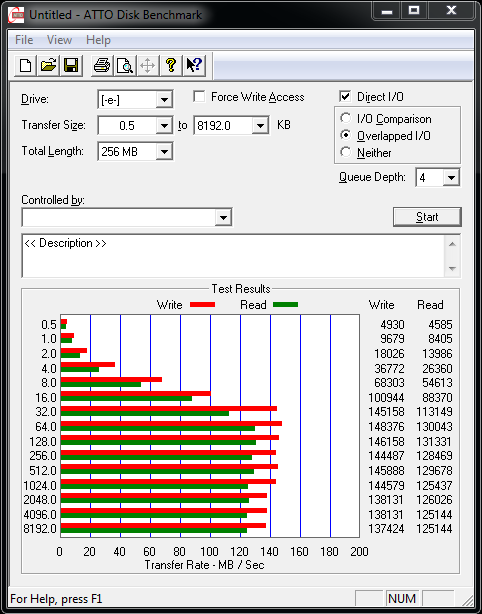Click the green Read legend swatch

[x=285, y=305]
